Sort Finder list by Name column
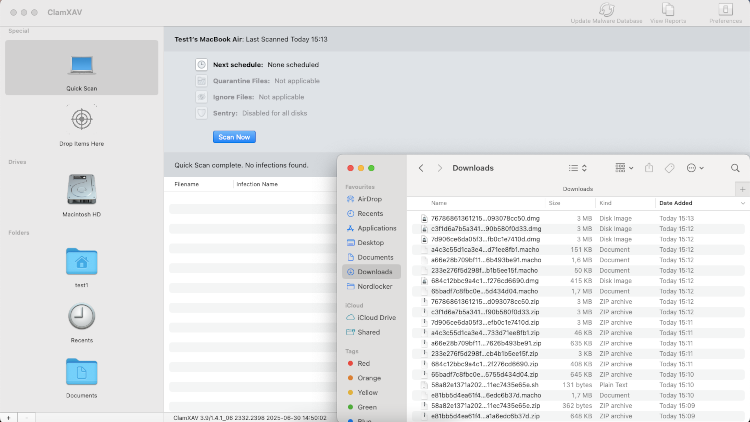This screenshot has width=750, height=422. pos(439,203)
